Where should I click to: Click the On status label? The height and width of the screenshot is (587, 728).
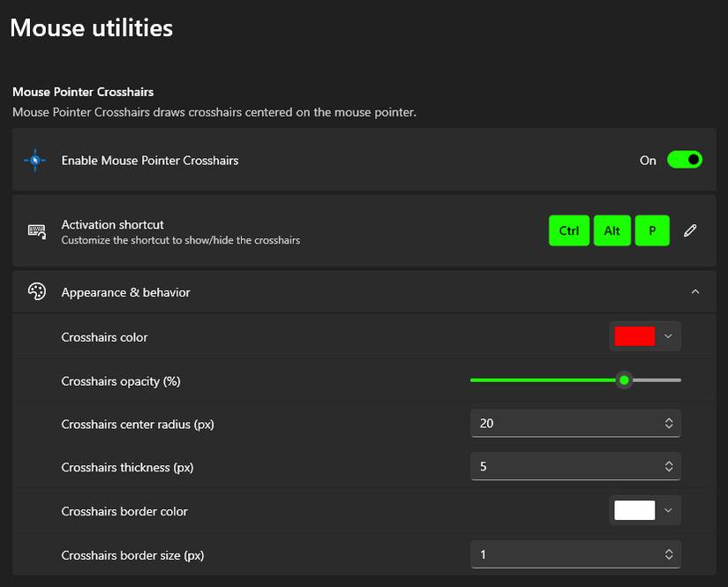[x=648, y=161]
